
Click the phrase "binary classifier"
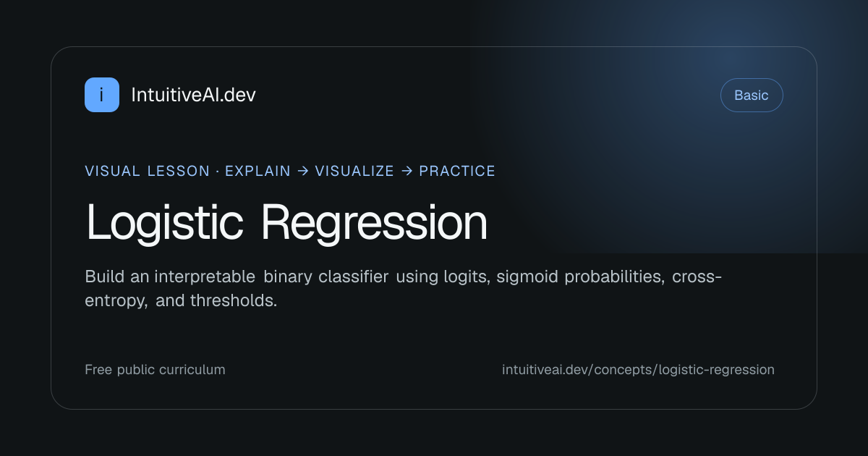pos(326,276)
